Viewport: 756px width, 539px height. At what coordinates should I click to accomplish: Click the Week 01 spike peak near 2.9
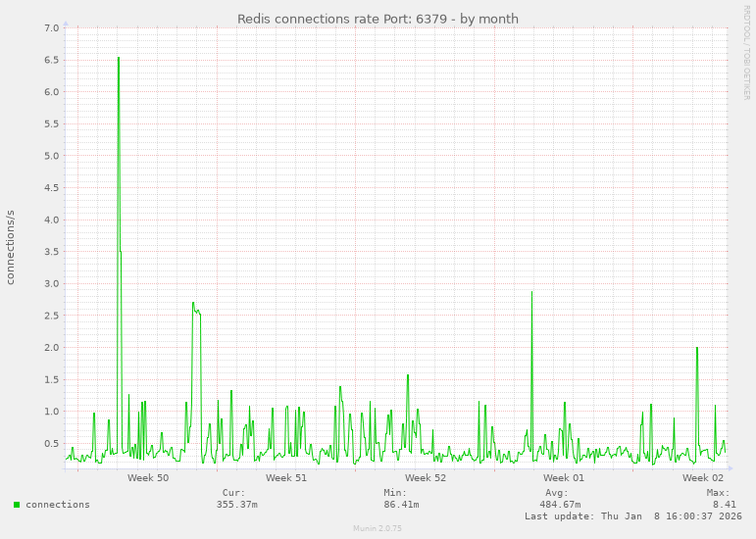click(x=531, y=292)
